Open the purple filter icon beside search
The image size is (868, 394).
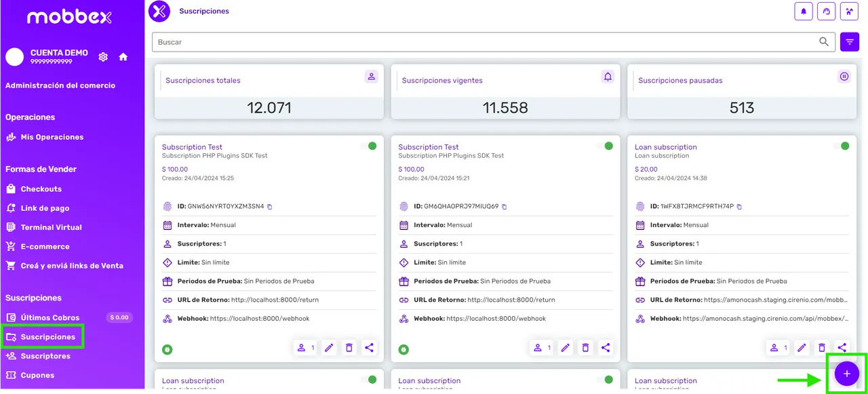pyautogui.click(x=850, y=42)
